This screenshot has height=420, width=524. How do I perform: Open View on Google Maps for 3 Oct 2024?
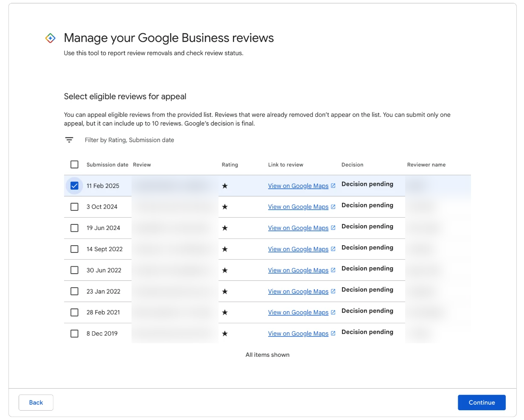tap(298, 207)
